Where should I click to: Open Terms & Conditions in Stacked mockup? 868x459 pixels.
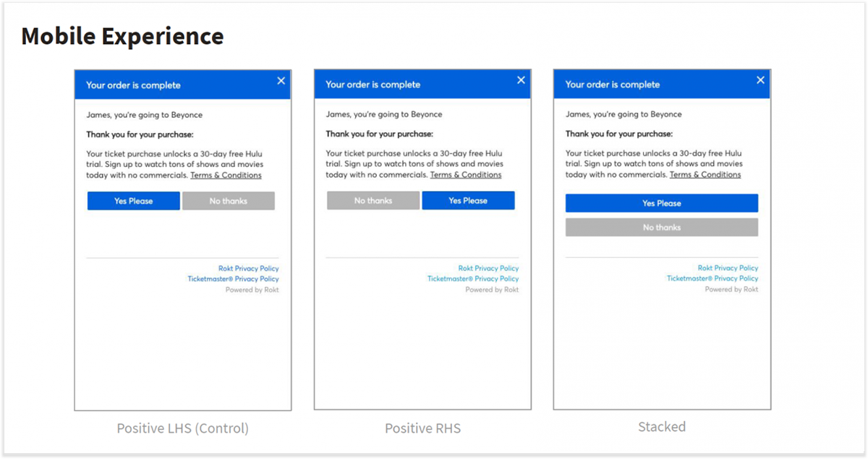705,174
